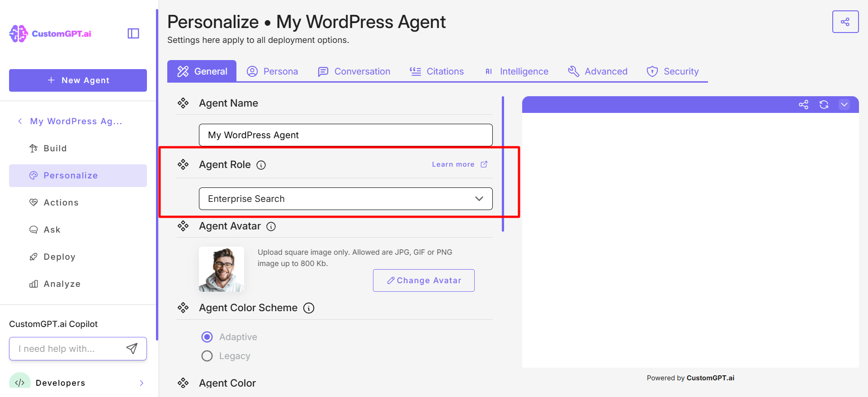Click the Agent Color section icon

coord(183,383)
